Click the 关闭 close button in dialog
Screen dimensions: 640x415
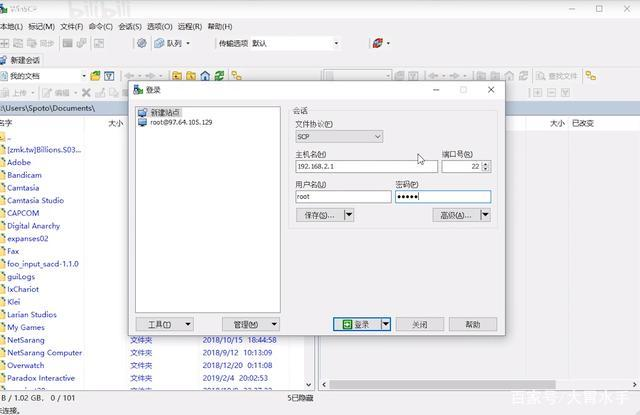[x=420, y=324]
